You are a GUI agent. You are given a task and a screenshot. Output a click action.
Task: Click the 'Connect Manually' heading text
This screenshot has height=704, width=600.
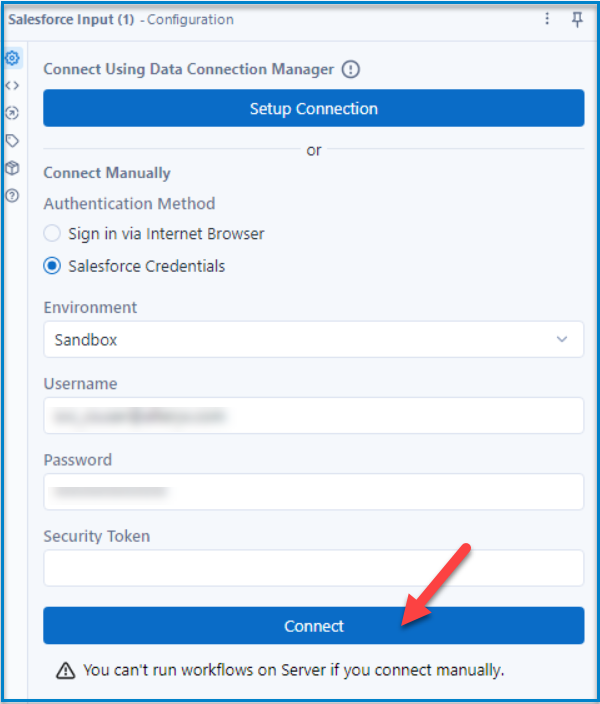click(107, 173)
